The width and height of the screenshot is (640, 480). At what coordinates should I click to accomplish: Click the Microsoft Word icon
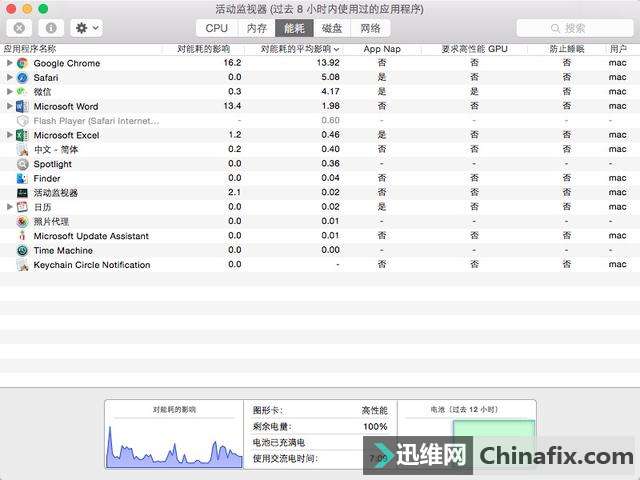pos(22,106)
